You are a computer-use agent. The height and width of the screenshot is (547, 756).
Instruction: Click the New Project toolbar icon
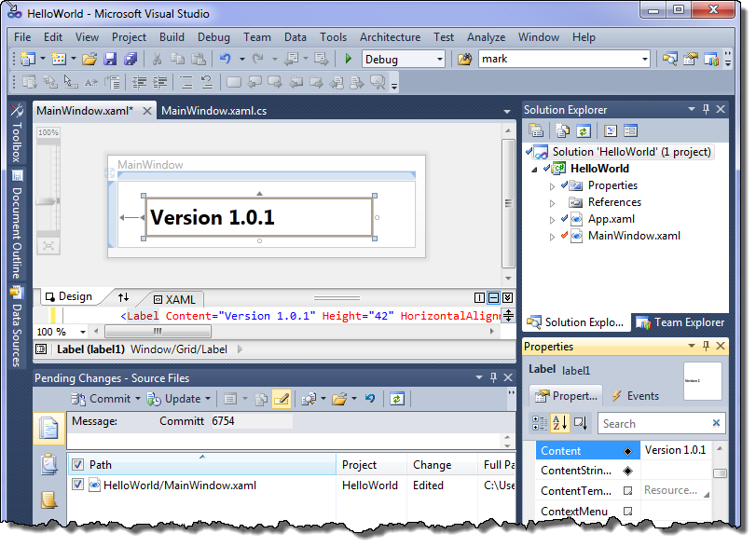(28, 59)
